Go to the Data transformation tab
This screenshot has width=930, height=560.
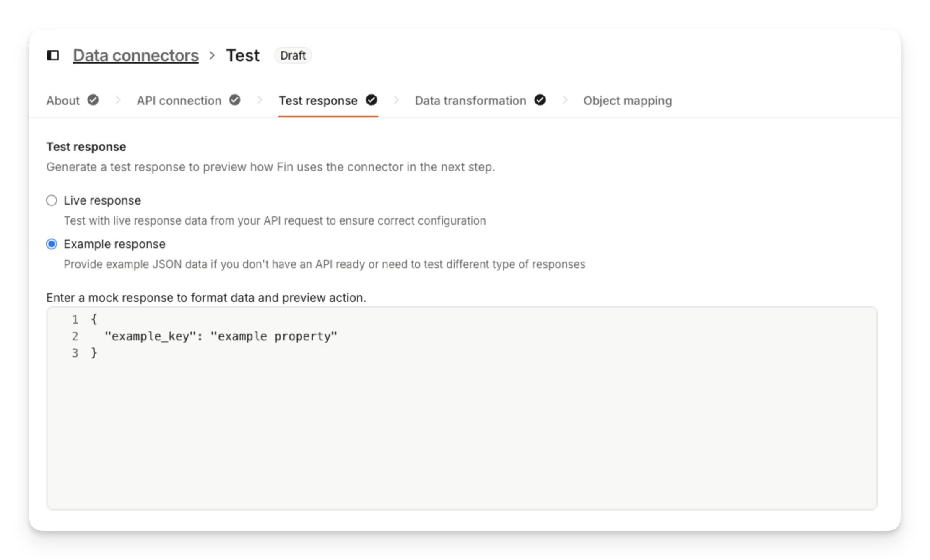[470, 101]
